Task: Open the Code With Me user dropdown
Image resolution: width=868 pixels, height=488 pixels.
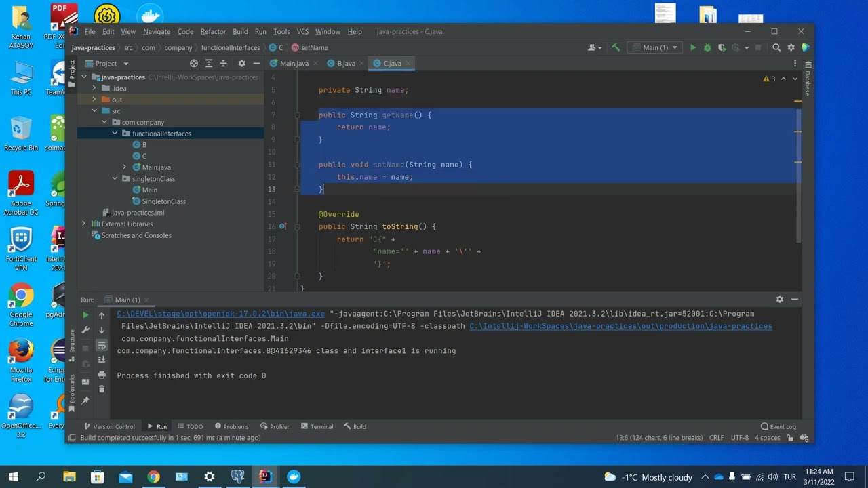Action: tap(595, 47)
